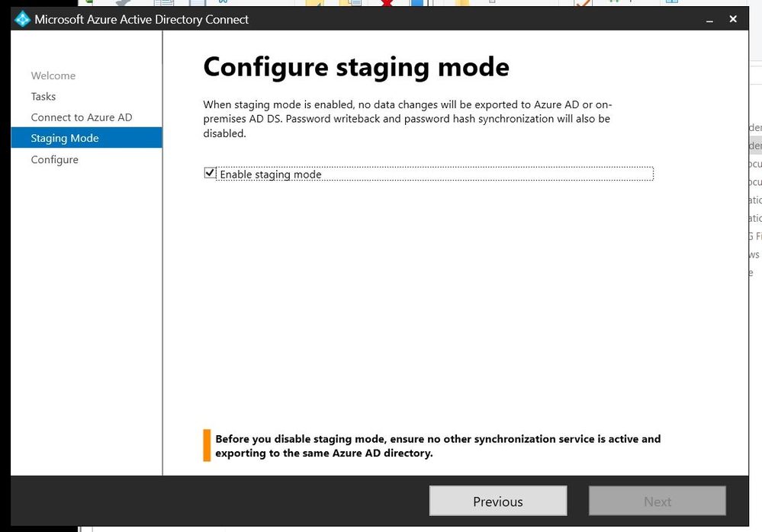The width and height of the screenshot is (762, 532).
Task: Click the blue square icon in the background toolbar
Action: click(417, 4)
